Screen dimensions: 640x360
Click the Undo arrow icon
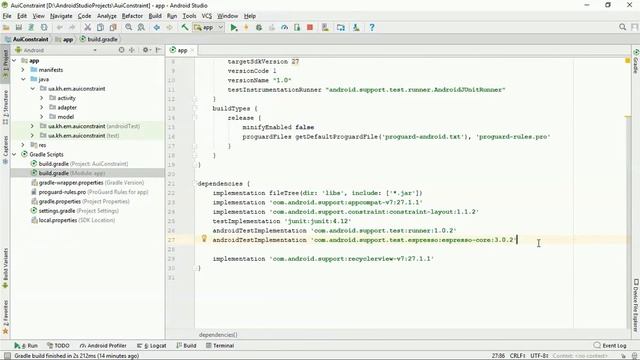click(x=60, y=27)
